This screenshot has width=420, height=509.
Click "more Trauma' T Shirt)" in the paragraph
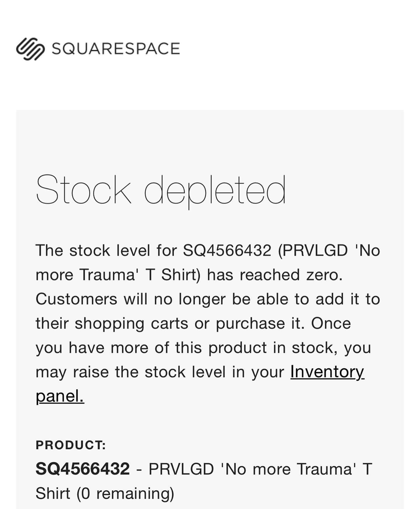118,275
